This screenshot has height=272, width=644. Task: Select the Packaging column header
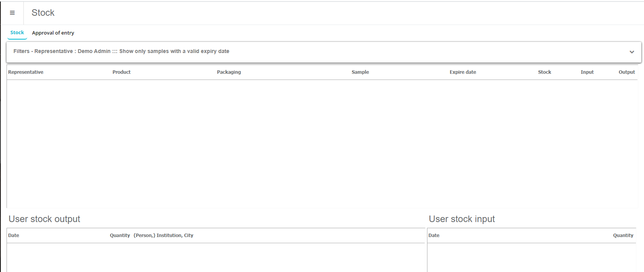pyautogui.click(x=229, y=72)
